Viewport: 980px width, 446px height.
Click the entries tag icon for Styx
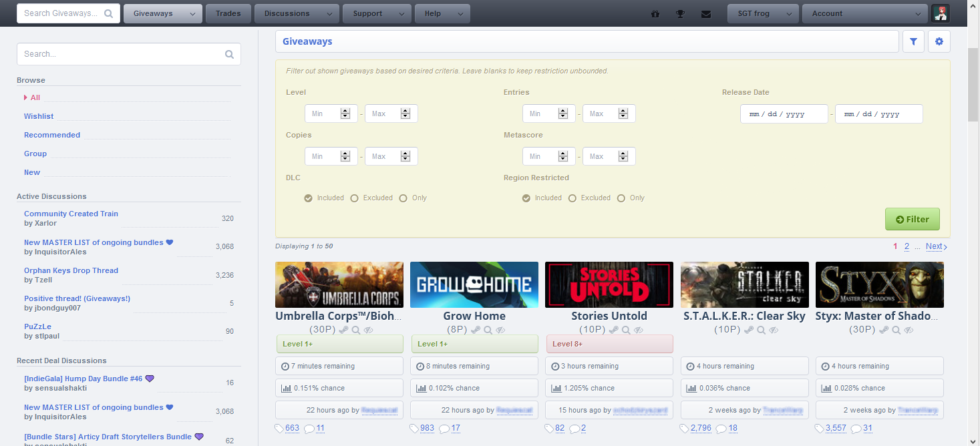pyautogui.click(x=820, y=429)
